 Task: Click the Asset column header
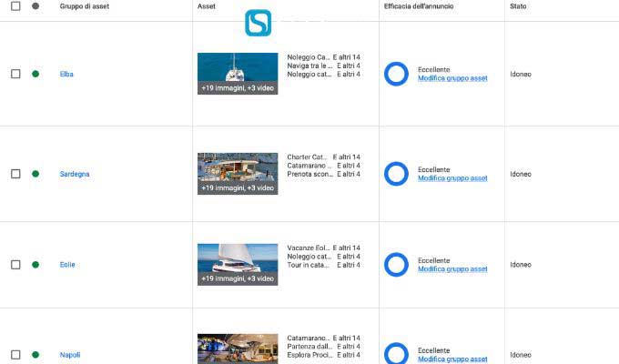[x=207, y=6]
